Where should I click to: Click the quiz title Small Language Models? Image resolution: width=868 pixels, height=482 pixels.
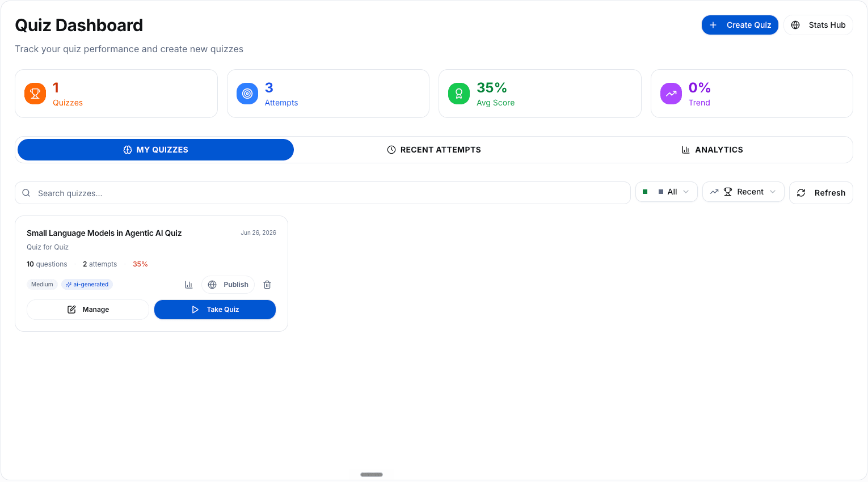[104, 233]
